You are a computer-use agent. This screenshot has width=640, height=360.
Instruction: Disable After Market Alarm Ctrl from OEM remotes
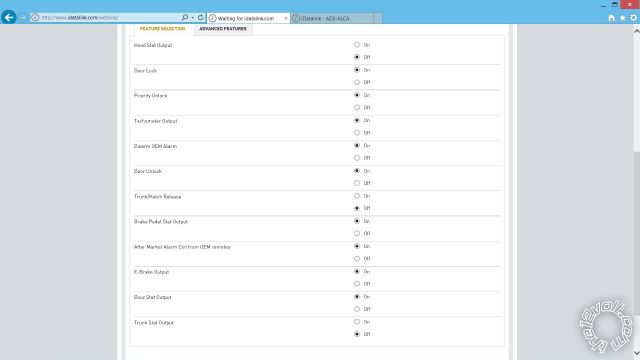click(x=357, y=259)
